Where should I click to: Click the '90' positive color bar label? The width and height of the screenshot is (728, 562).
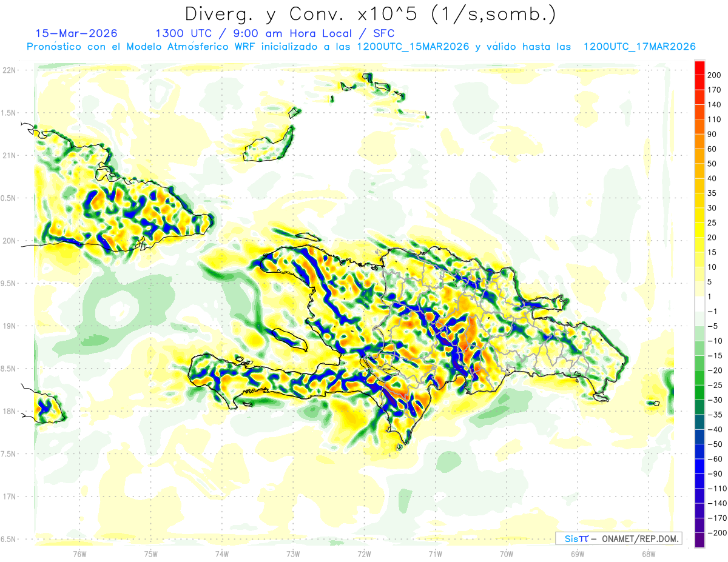click(x=713, y=135)
